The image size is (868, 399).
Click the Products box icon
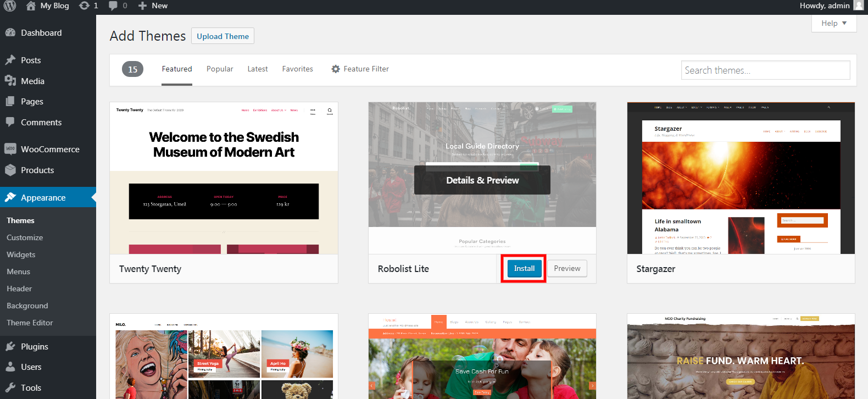(10, 170)
